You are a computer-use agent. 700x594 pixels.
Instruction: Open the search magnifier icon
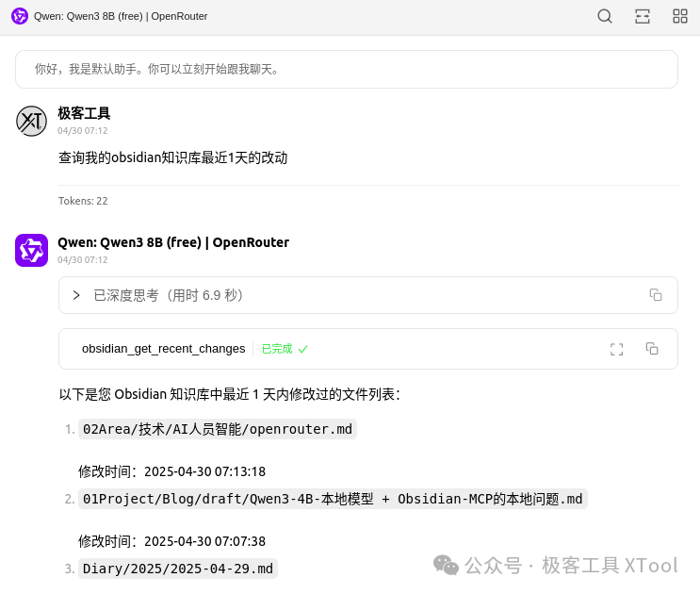pos(605,16)
